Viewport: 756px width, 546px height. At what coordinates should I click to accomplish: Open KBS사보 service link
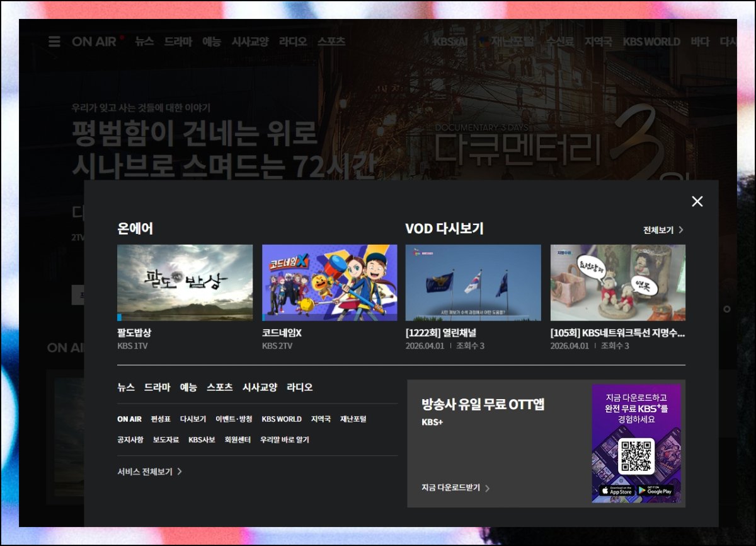[x=202, y=439]
